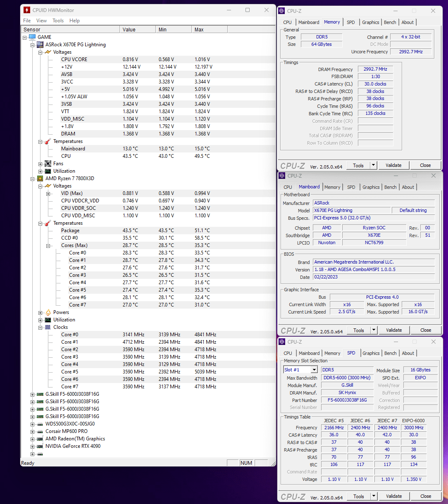This screenshot has width=448, height=504.
Task: Click the motherboard Voltages lightning icon
Action: point(48,52)
